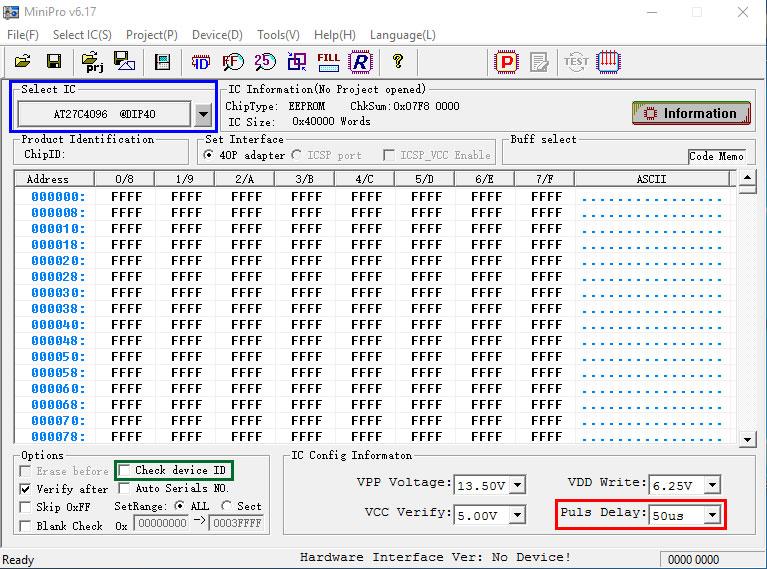
Task: Expand the VDD Write voltage dropdown
Action: (x=713, y=484)
